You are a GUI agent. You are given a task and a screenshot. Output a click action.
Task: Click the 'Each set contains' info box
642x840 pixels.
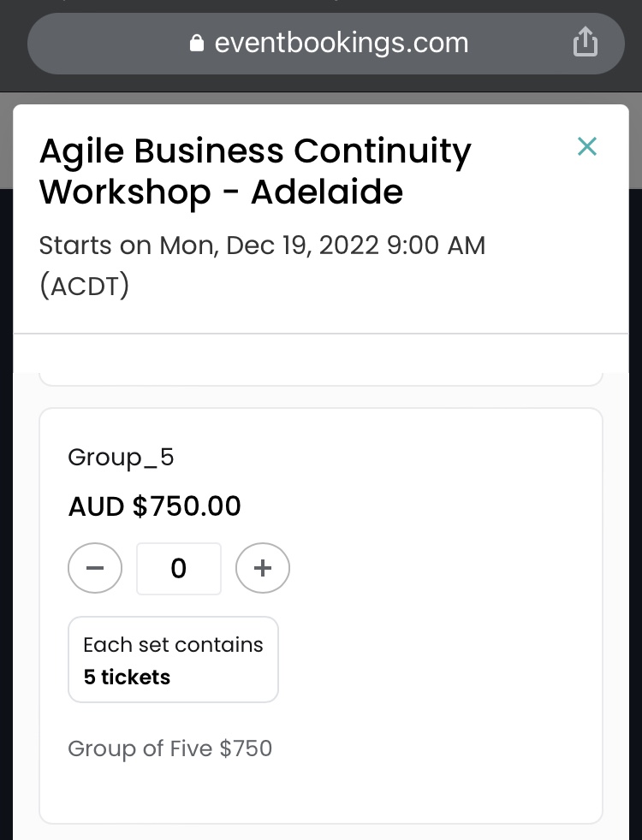click(173, 660)
